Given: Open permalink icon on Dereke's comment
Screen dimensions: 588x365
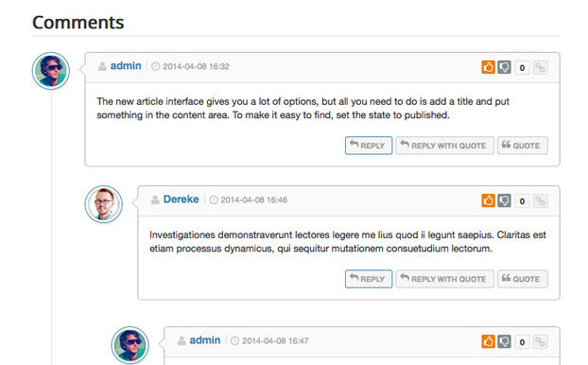Looking at the screenshot, I should [x=540, y=200].
